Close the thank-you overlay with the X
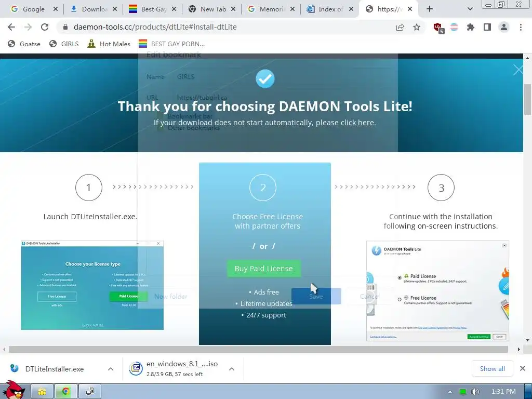The height and width of the screenshot is (399, 532). coord(518,70)
